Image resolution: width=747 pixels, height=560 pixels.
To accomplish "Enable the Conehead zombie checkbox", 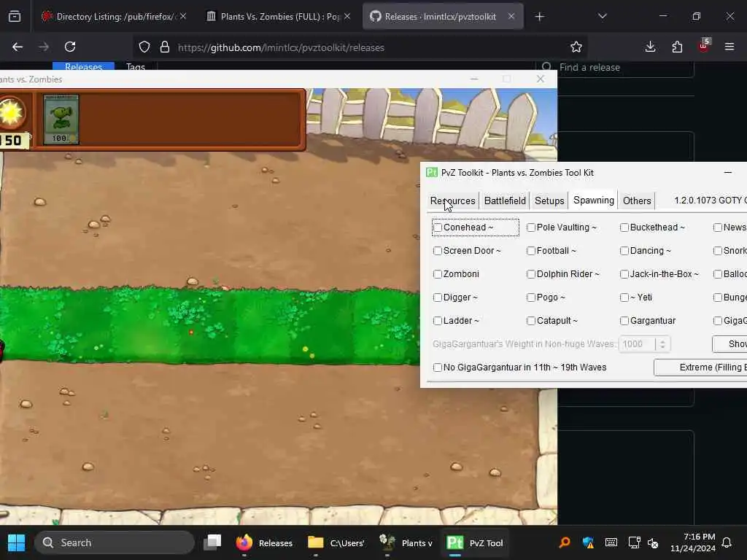I will click(438, 227).
